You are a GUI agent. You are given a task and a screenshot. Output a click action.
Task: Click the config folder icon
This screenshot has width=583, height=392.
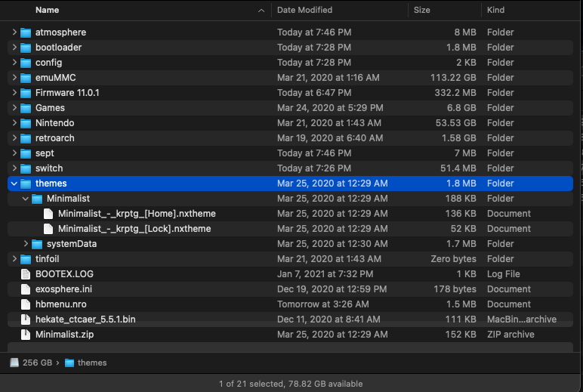coord(25,63)
